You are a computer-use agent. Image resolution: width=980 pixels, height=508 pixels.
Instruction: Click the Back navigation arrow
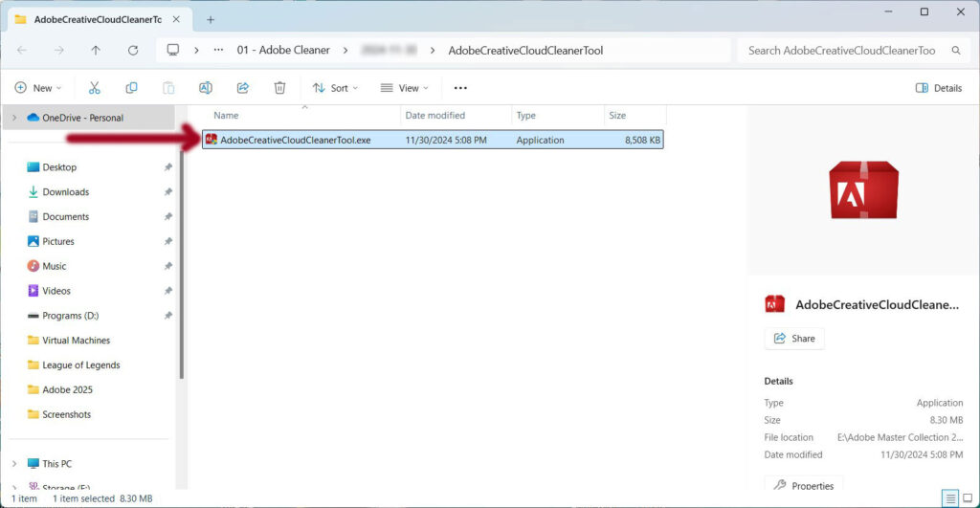22,50
